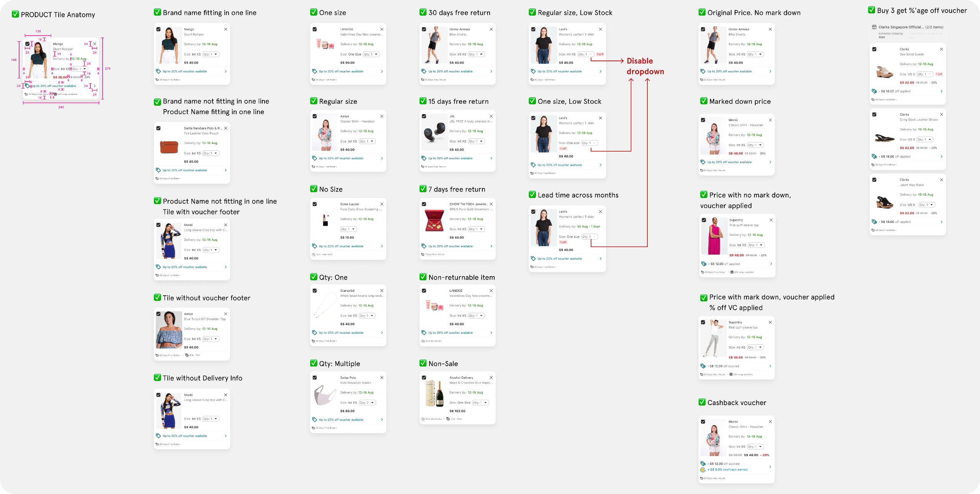Viewport: 980px width, 494px height.
Task: Uncheck the JBL FREE X earbuds checkbox
Action: click(424, 116)
